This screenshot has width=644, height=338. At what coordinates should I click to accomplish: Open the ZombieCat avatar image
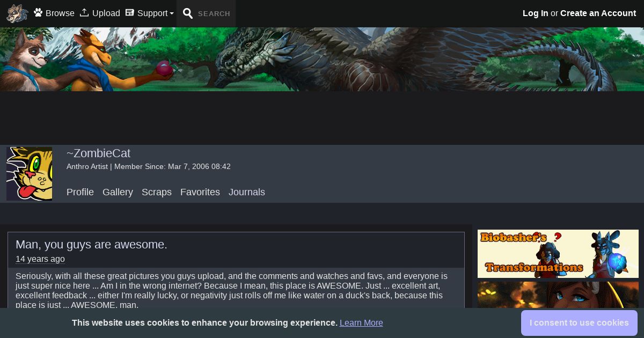point(29,174)
